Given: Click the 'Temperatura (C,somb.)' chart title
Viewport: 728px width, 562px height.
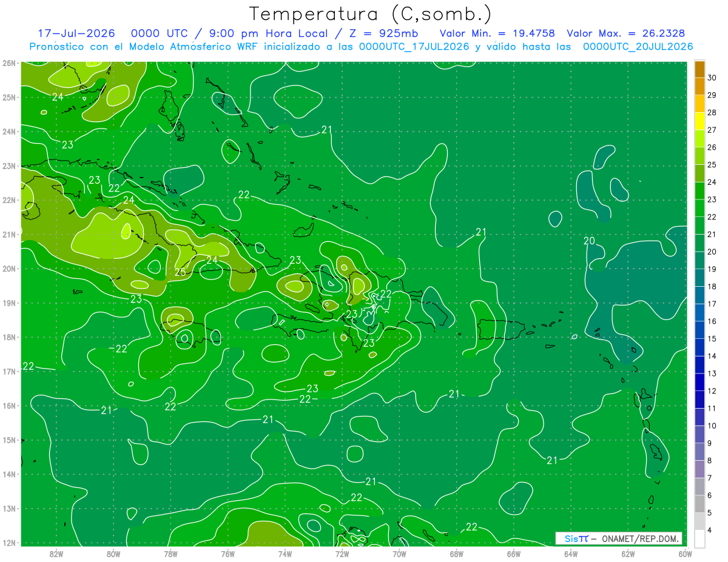Looking at the screenshot, I should coord(370,14).
